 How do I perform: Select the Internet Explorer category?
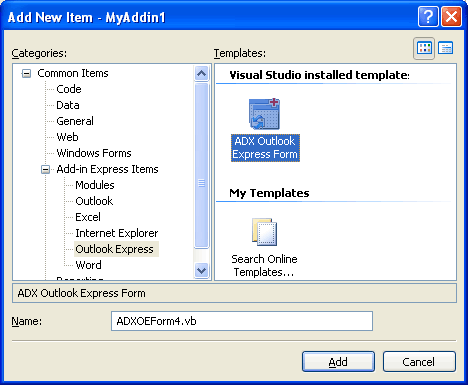pos(117,233)
